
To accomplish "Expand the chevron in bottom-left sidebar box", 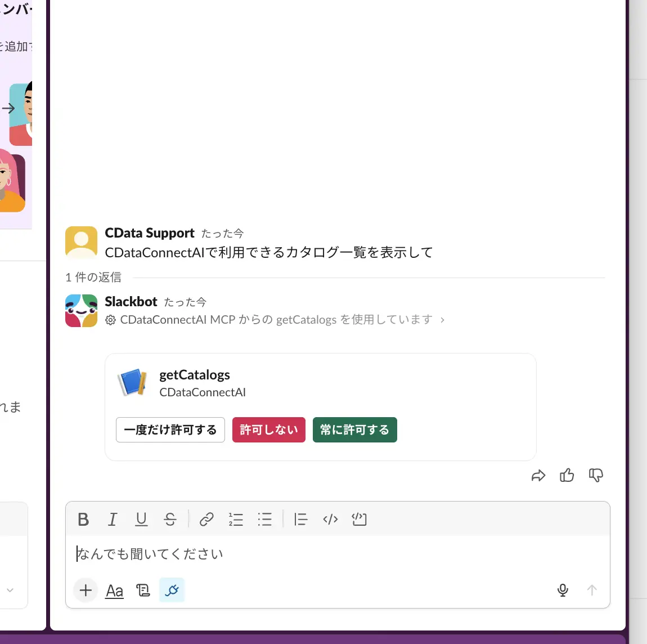I will 10,591.
